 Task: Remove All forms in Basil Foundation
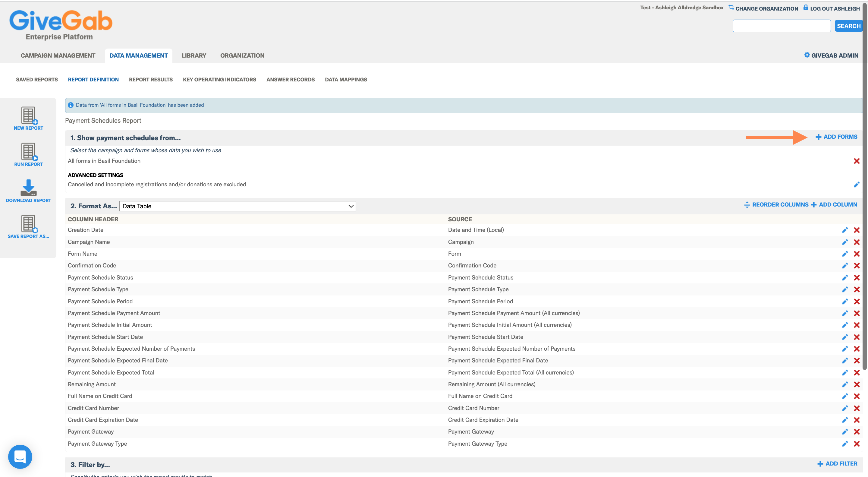[857, 161]
